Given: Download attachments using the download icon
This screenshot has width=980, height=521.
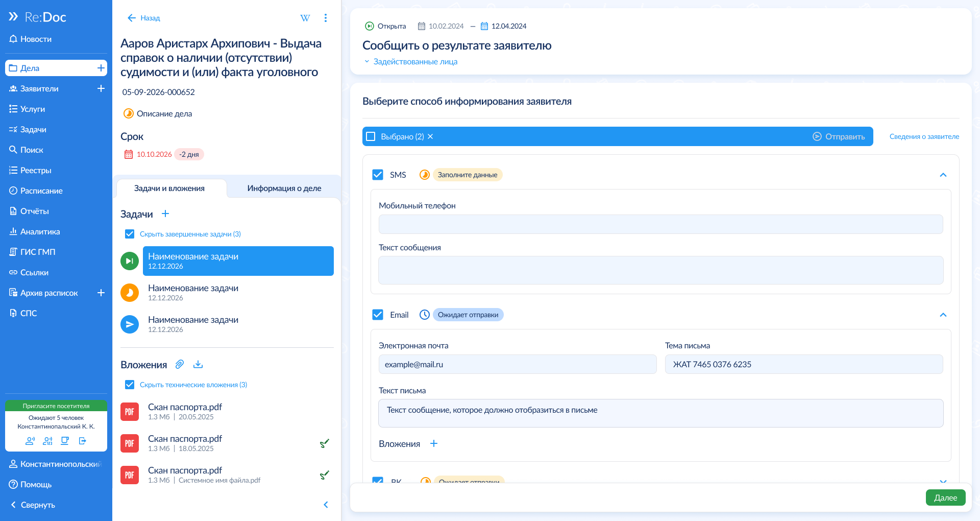Looking at the screenshot, I should pos(198,364).
